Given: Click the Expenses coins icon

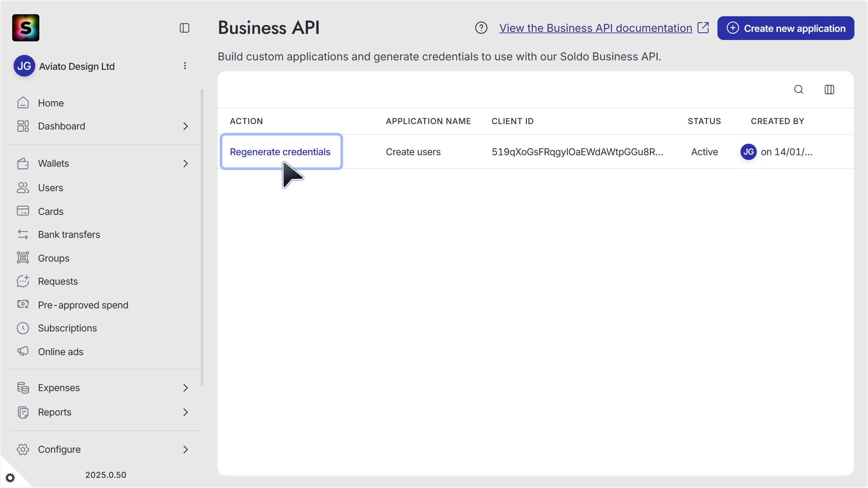Looking at the screenshot, I should coord(23,388).
